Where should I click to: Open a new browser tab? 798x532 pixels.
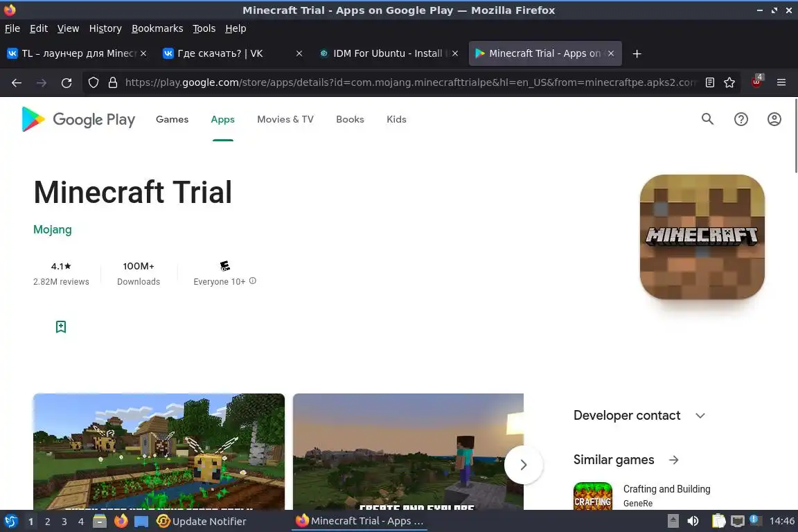(x=637, y=53)
